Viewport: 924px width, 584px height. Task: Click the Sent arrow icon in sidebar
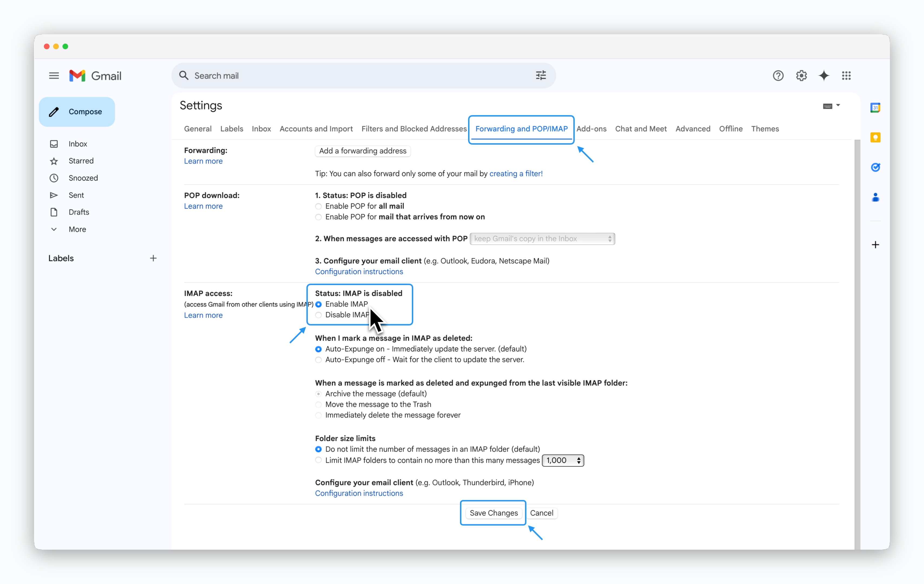coord(54,195)
